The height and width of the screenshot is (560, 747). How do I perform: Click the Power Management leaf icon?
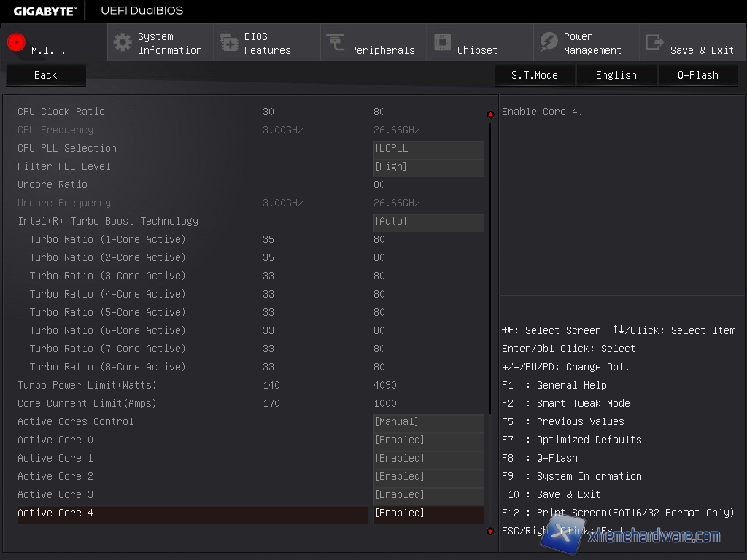549,42
